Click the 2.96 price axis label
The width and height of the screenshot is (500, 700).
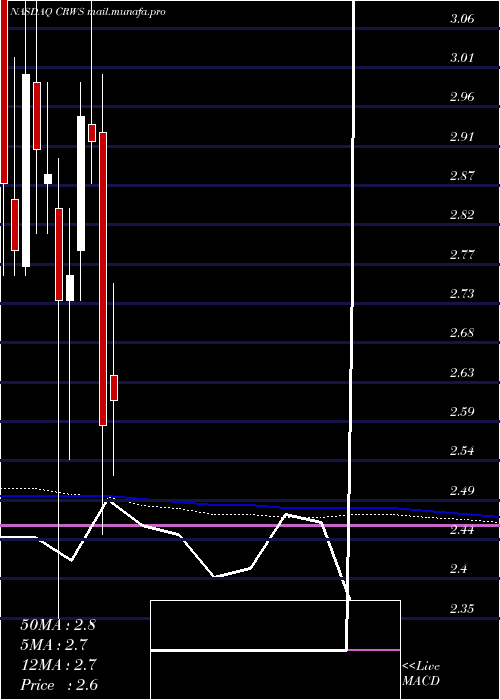(x=462, y=97)
